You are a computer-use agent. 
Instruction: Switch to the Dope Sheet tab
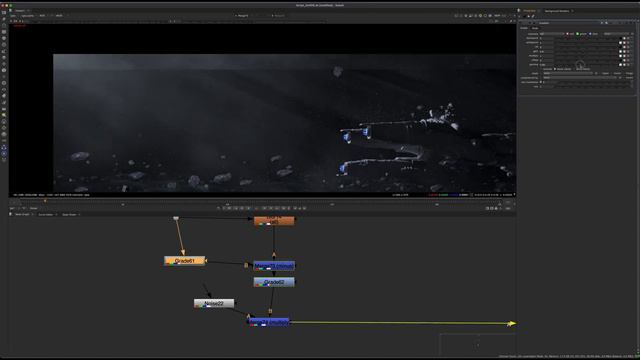pyautogui.click(x=69, y=214)
